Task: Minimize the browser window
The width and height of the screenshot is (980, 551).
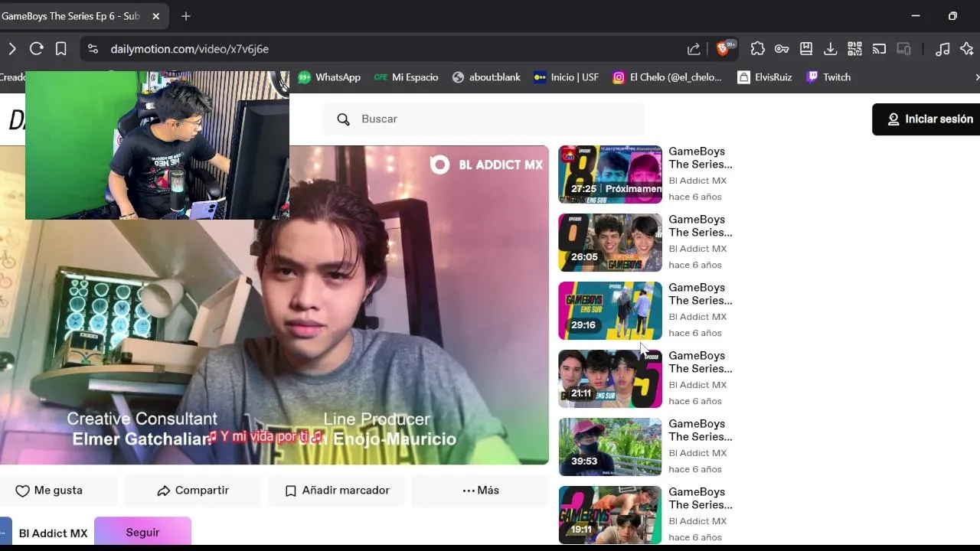Action: click(x=916, y=16)
